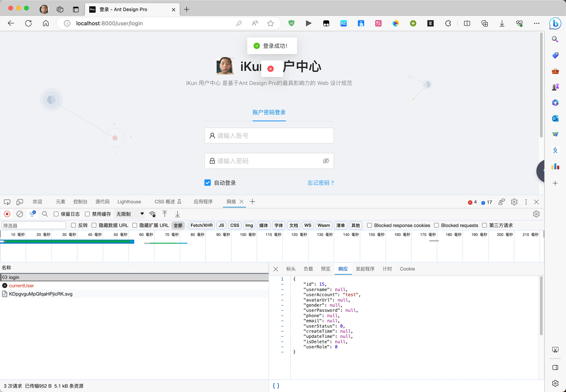Image resolution: width=566 pixels, height=392 pixels.
Task: Open browser three-dot settings menu
Action: click(537, 23)
